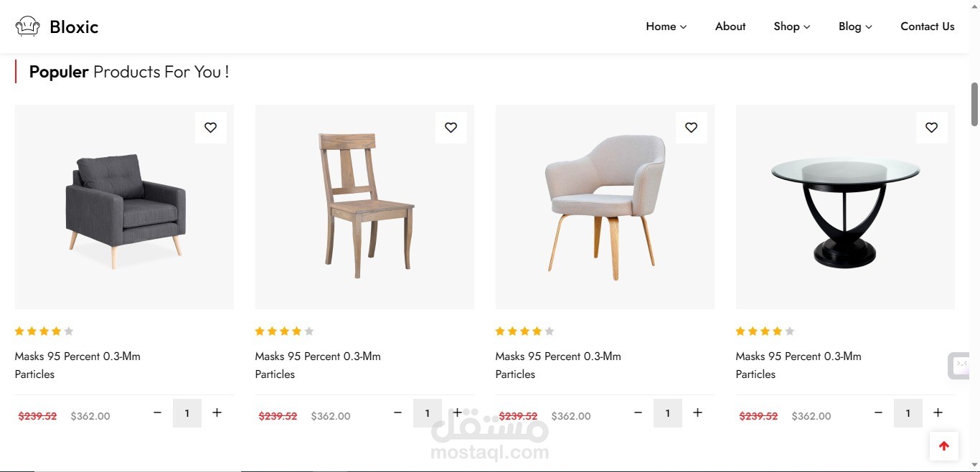Screen dimensions: 980x472
Task: Open the beige chair product title link
Action: pos(558,365)
